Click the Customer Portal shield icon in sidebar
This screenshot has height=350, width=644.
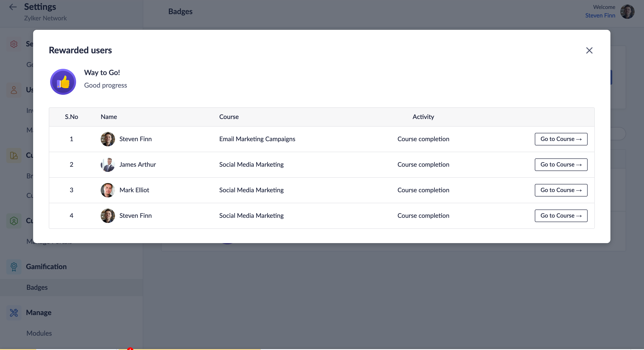(14, 221)
